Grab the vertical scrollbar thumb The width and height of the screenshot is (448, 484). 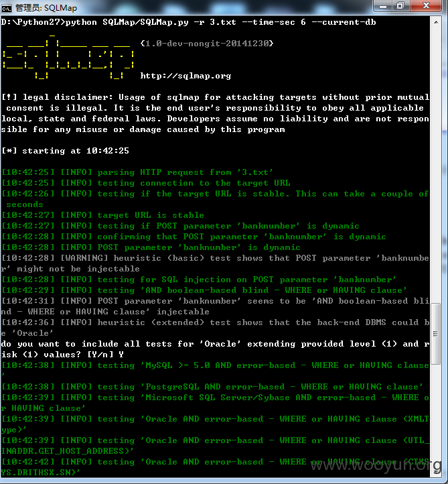coord(436,334)
